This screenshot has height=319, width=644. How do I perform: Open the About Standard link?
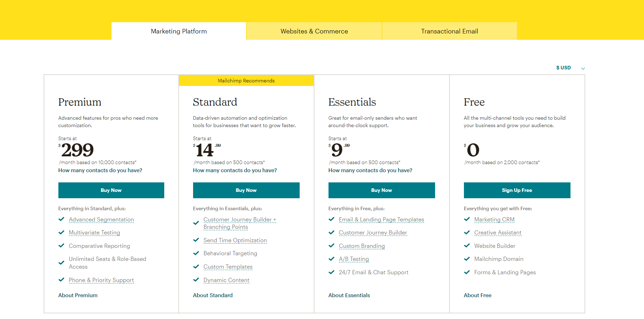point(213,295)
